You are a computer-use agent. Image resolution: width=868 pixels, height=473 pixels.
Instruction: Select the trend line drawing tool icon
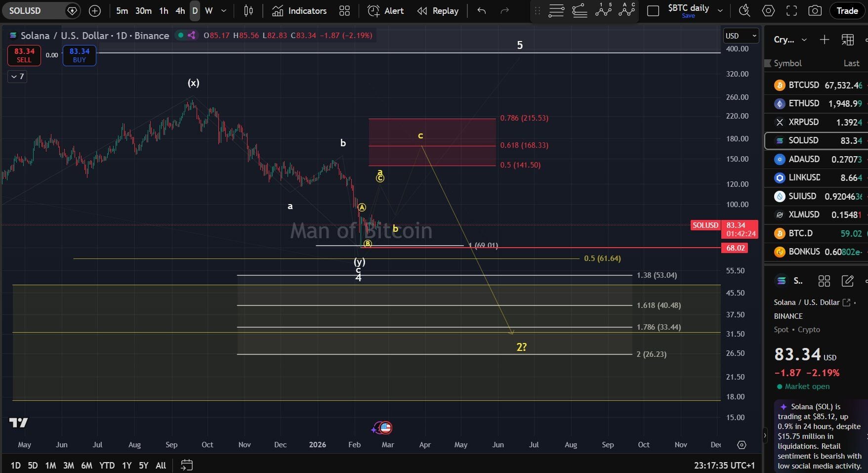[580, 10]
